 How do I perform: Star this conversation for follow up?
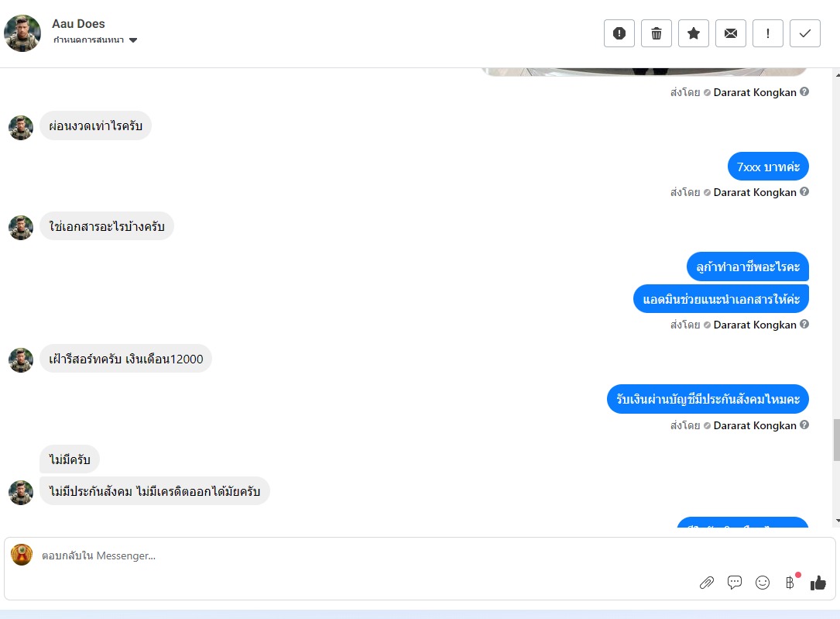click(694, 33)
